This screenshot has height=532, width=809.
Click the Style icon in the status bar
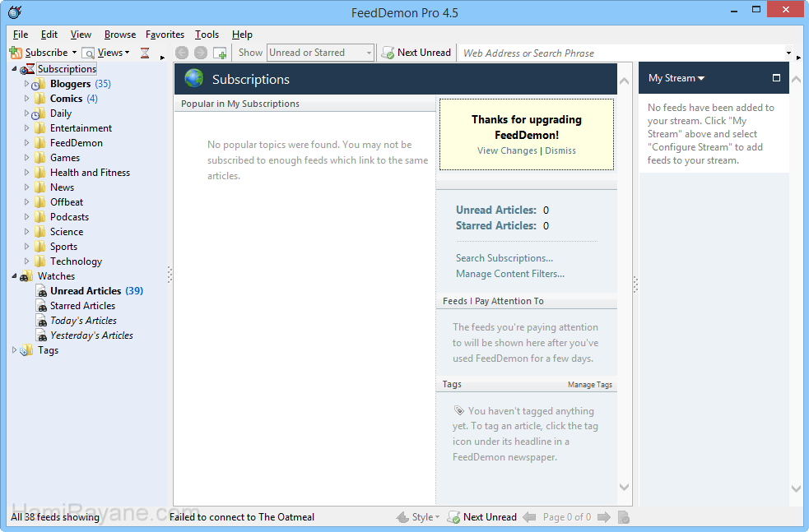pos(402,517)
